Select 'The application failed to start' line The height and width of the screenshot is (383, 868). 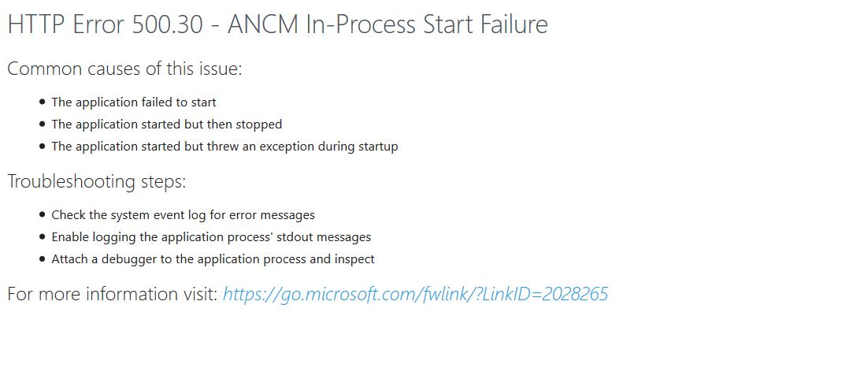click(134, 102)
